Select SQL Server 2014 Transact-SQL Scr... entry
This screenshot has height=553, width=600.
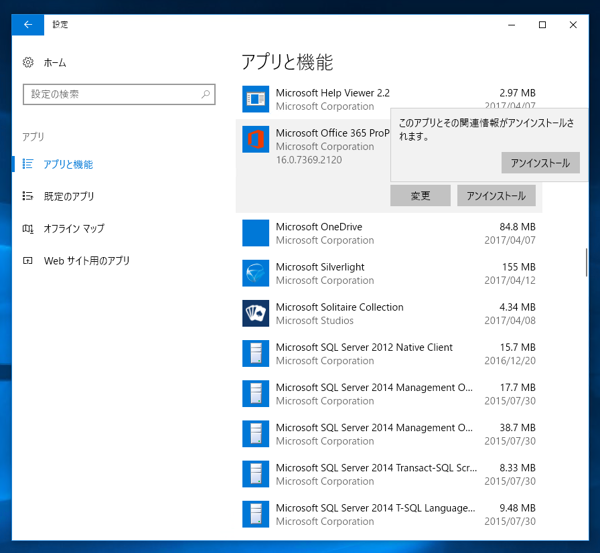389,474
